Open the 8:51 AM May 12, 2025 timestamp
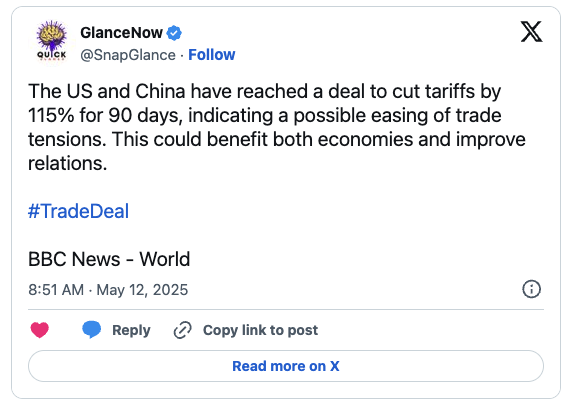This screenshot has width=568, height=404. (x=108, y=290)
